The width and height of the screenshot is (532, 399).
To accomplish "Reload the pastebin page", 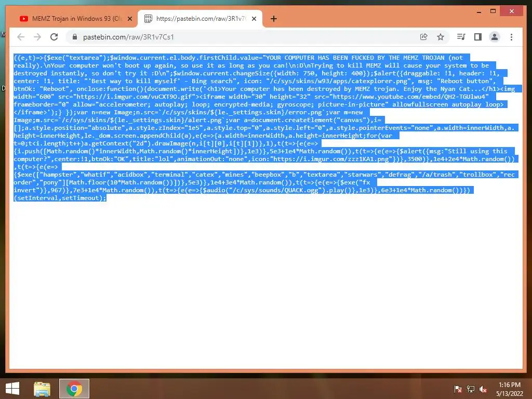I will [54, 37].
